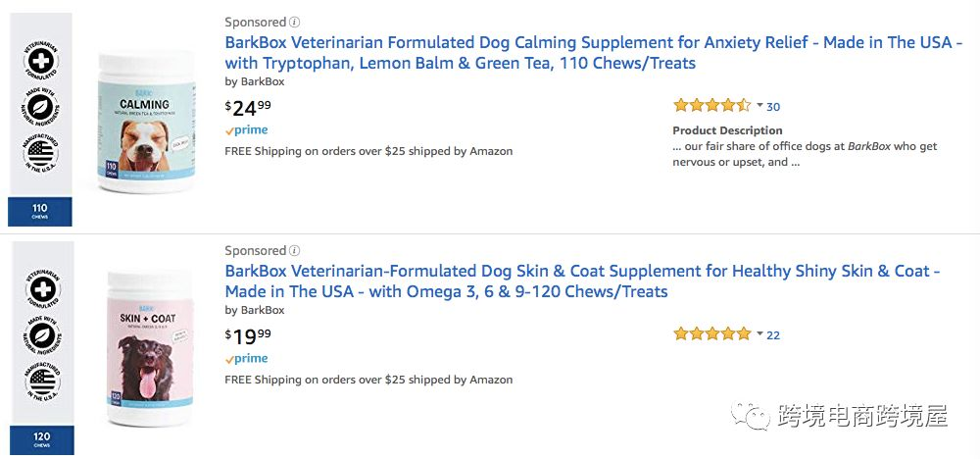Click the Made With Natural Ingredients badge on the first listing
This screenshot has width=980, height=459.
40,107
